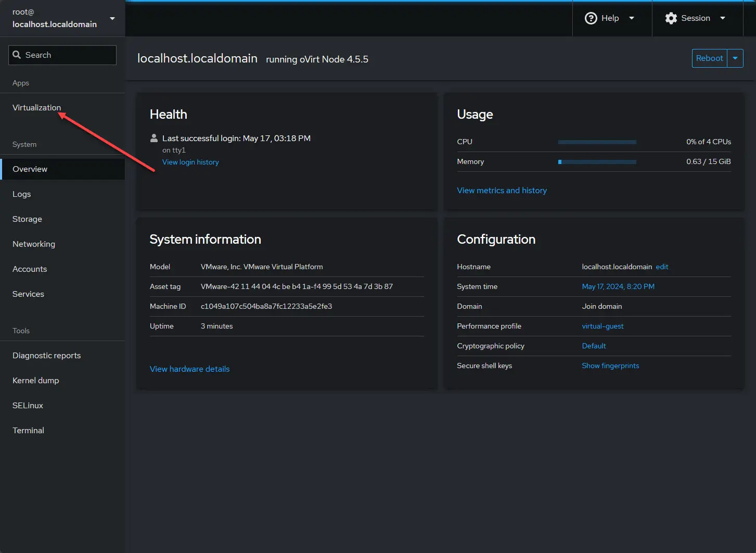Click the Memory usage bar
The image size is (756, 553).
597,162
